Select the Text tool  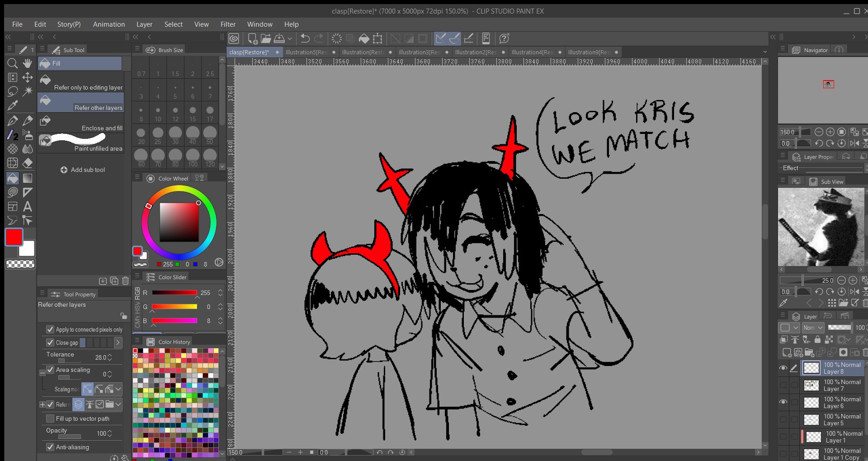(28, 207)
